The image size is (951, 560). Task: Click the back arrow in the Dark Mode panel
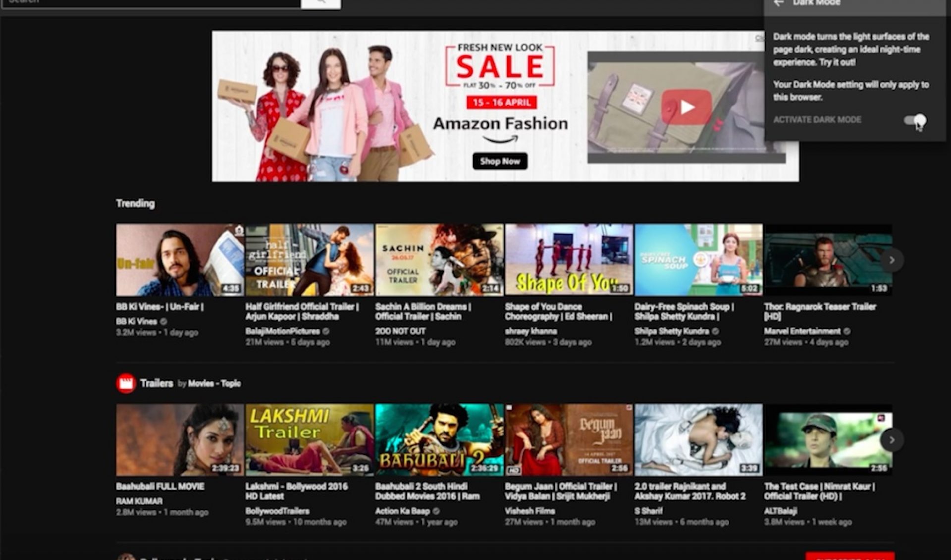pos(779,3)
